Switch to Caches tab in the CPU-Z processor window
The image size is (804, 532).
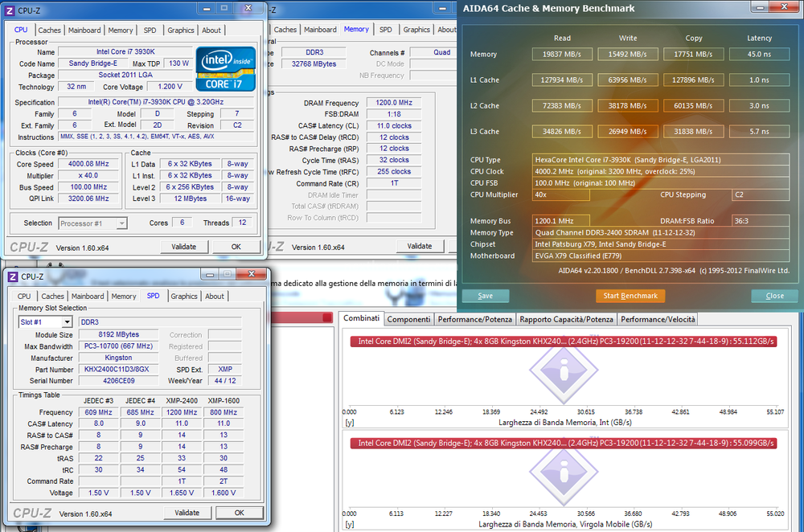click(49, 31)
